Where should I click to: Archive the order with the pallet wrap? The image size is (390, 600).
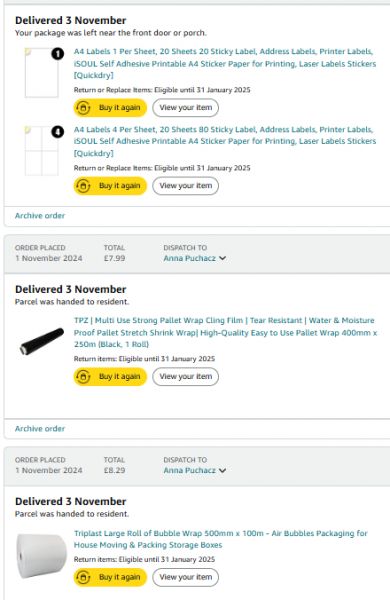(x=40, y=429)
